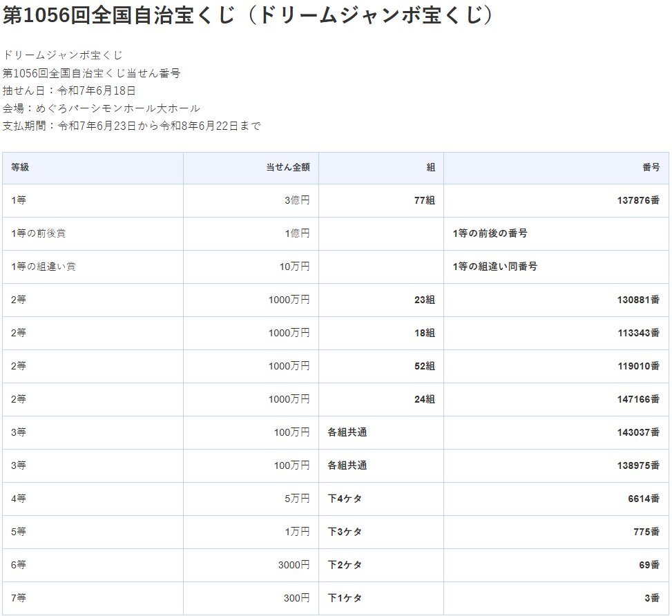Click the 1等の前後賞 row label

(x=39, y=233)
